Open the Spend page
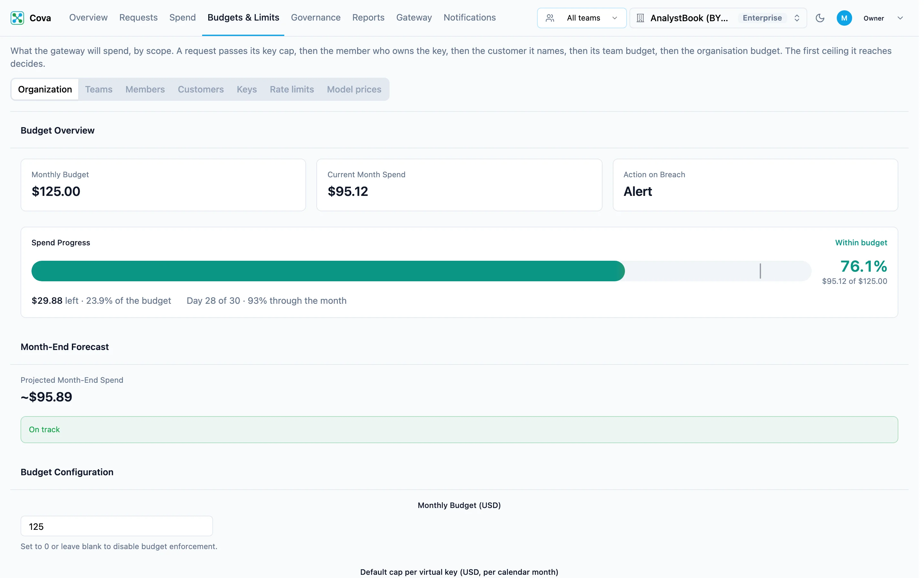Screen dimensions: 924x578 [x=183, y=18]
